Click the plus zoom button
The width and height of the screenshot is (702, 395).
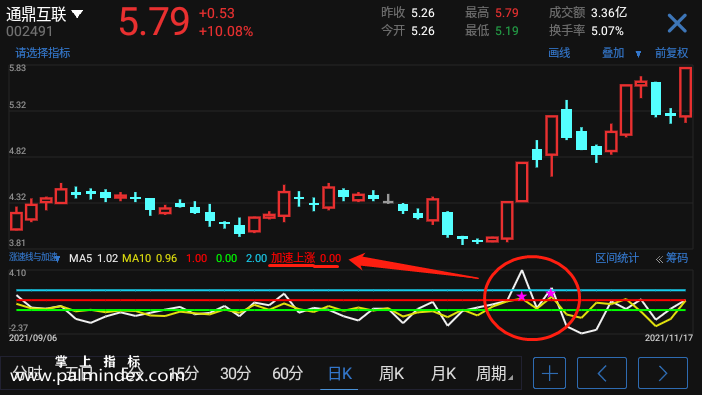pos(549,373)
